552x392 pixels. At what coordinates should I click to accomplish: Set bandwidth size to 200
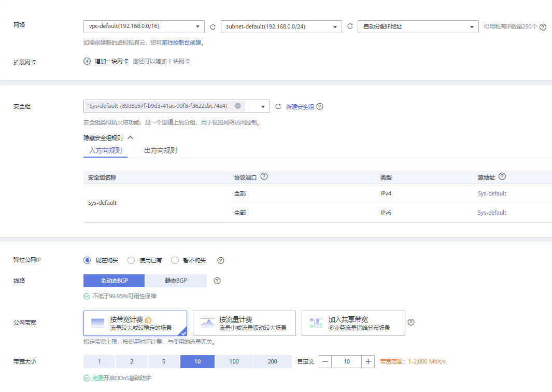(273, 362)
